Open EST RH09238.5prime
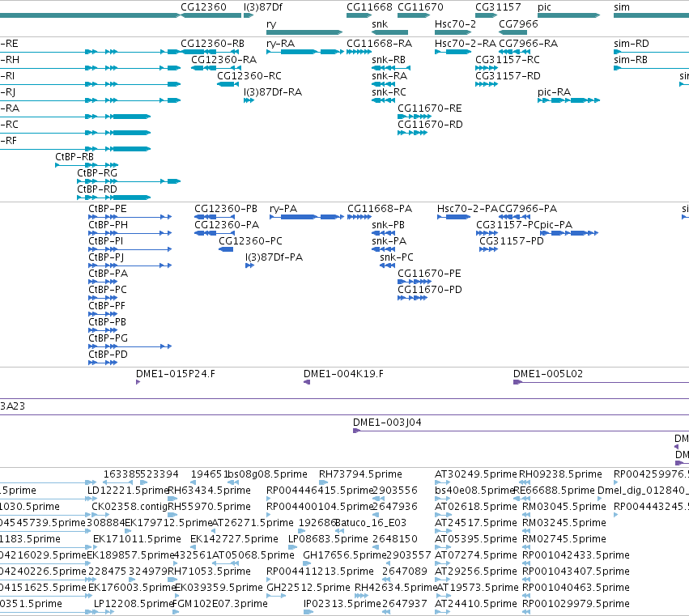Image resolution: width=689 pixels, height=616 pixels. click(560, 474)
